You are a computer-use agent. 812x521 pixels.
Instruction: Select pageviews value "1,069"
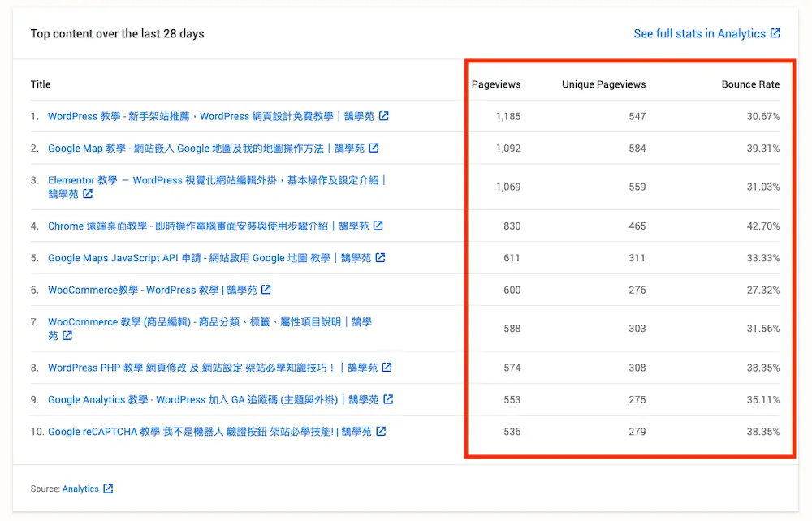click(x=508, y=187)
